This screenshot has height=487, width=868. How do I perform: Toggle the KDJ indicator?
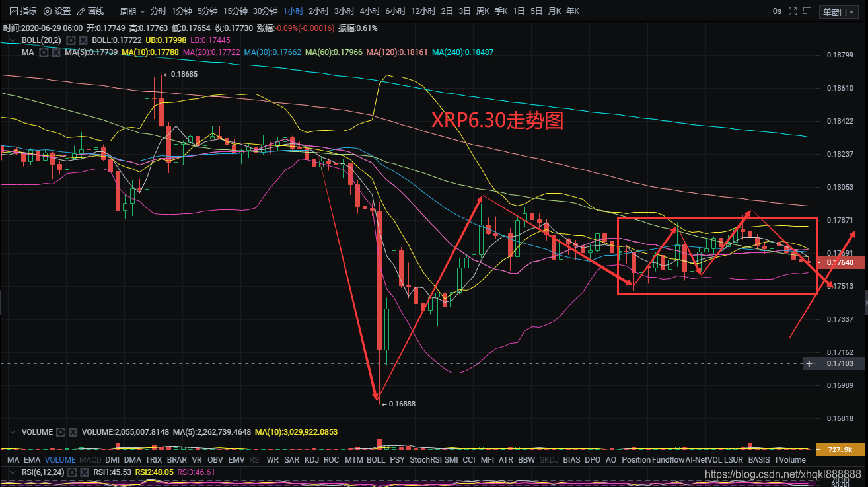pos(312,459)
